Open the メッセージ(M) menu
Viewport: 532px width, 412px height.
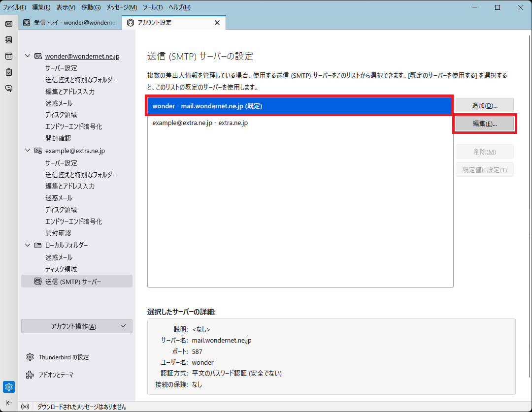[122, 7]
